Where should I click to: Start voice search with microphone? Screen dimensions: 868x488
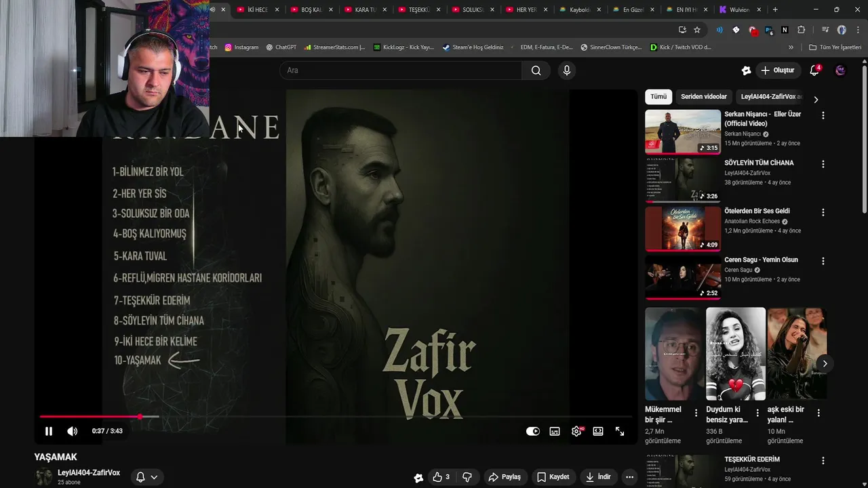pos(567,70)
